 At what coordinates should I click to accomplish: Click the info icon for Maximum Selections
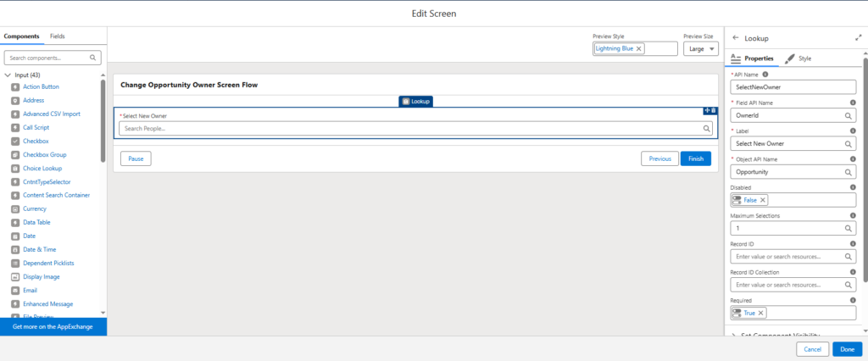(853, 215)
